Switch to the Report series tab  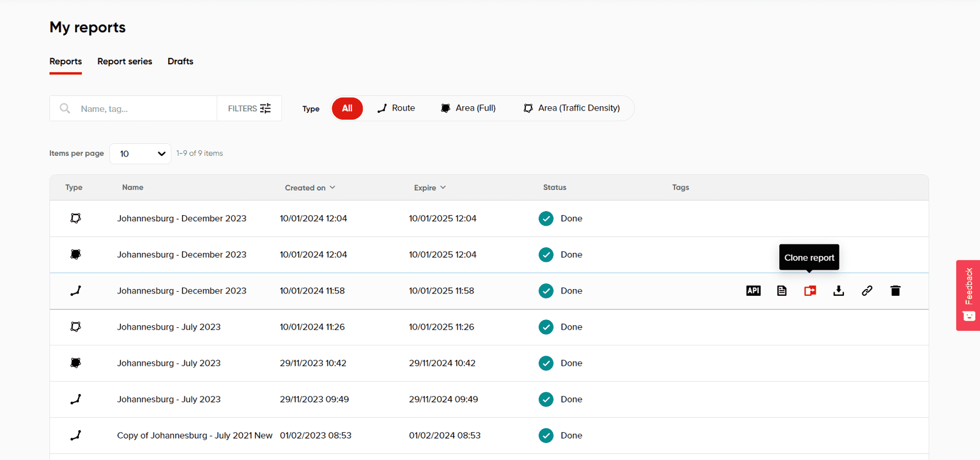pyautogui.click(x=125, y=62)
